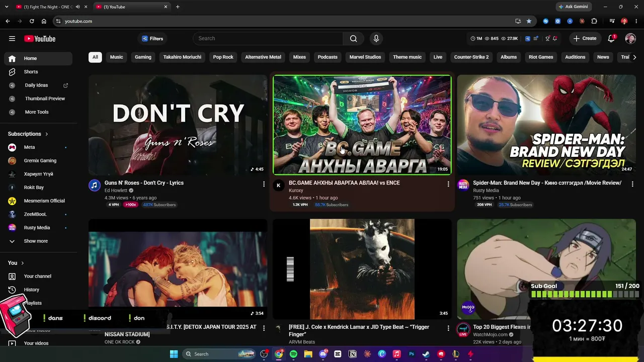View site information icon beside youtube.com
This screenshot has height=362, width=644.
click(x=58, y=21)
